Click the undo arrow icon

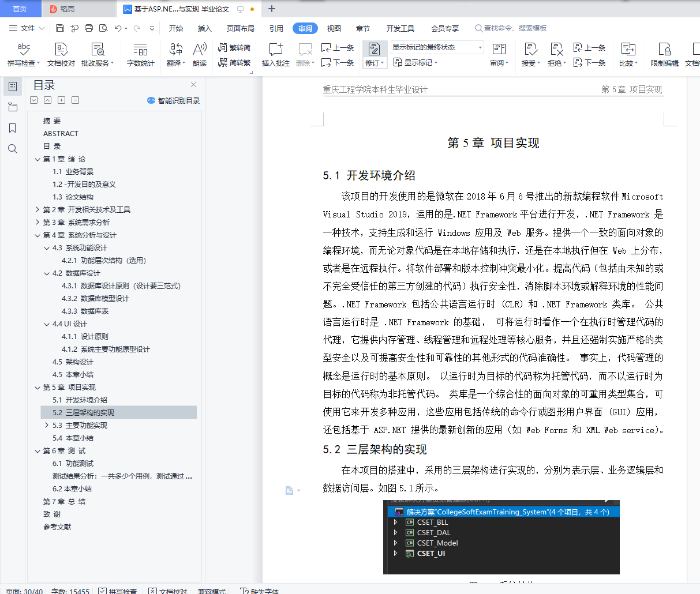click(x=118, y=28)
